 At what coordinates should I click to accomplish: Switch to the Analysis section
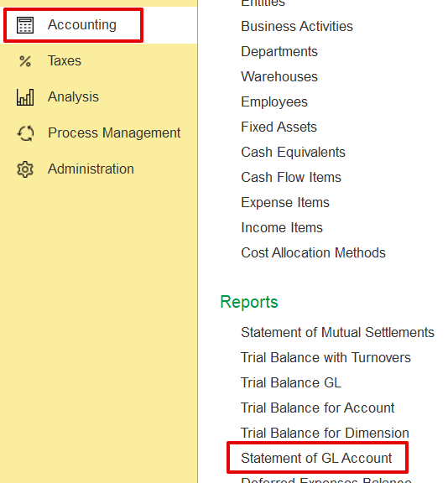tap(73, 96)
